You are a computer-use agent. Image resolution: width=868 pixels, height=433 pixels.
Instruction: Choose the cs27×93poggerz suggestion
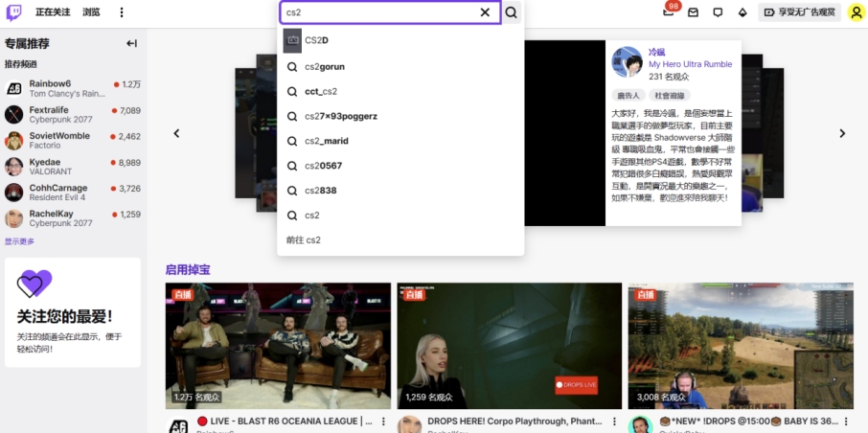click(400, 116)
